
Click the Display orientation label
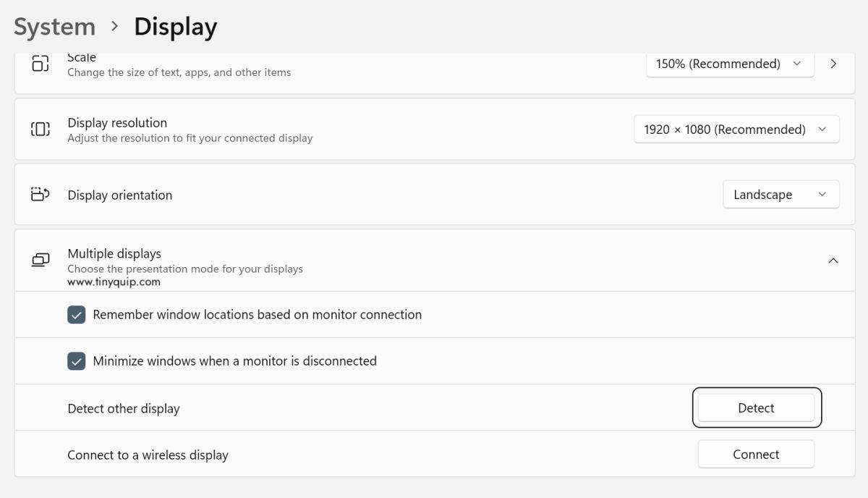point(120,195)
